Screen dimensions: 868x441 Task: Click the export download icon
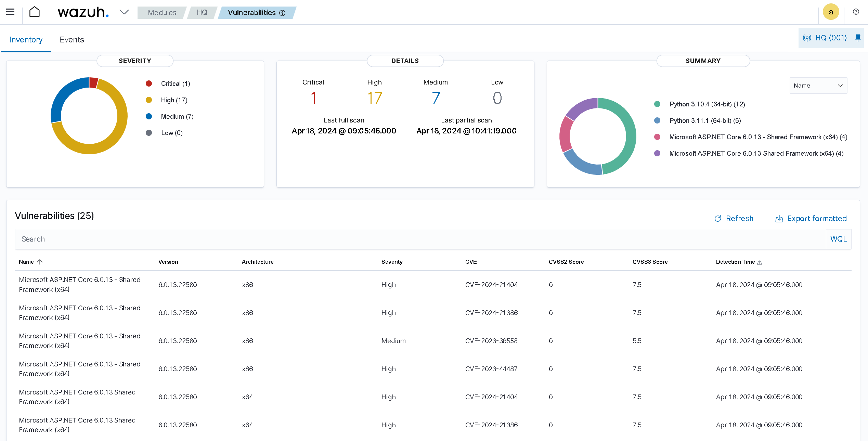779,219
